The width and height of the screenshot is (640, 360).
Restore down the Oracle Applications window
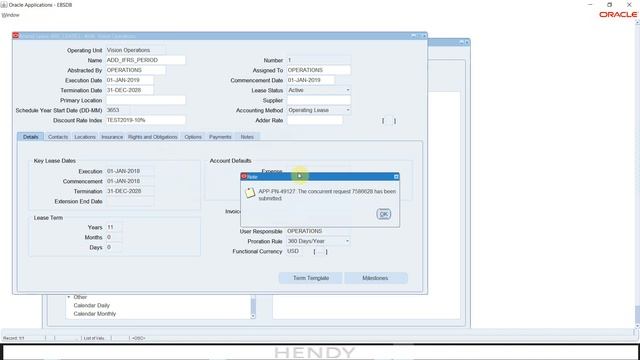(609, 4)
